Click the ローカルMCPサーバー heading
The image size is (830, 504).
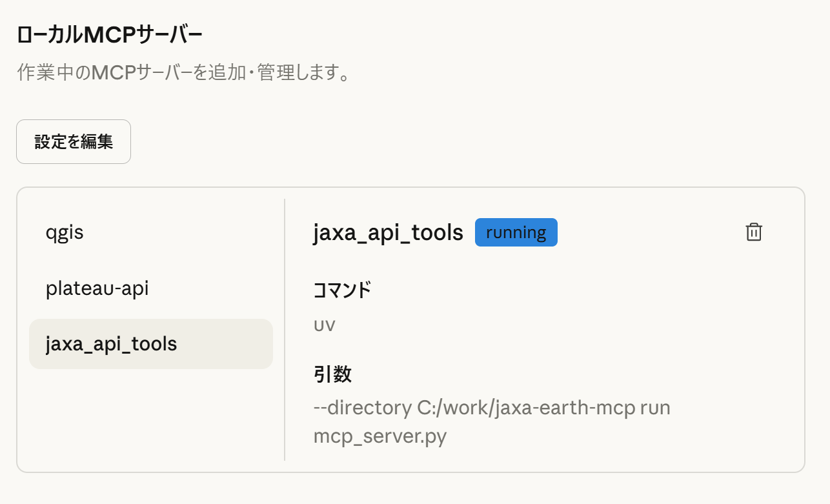(x=110, y=35)
